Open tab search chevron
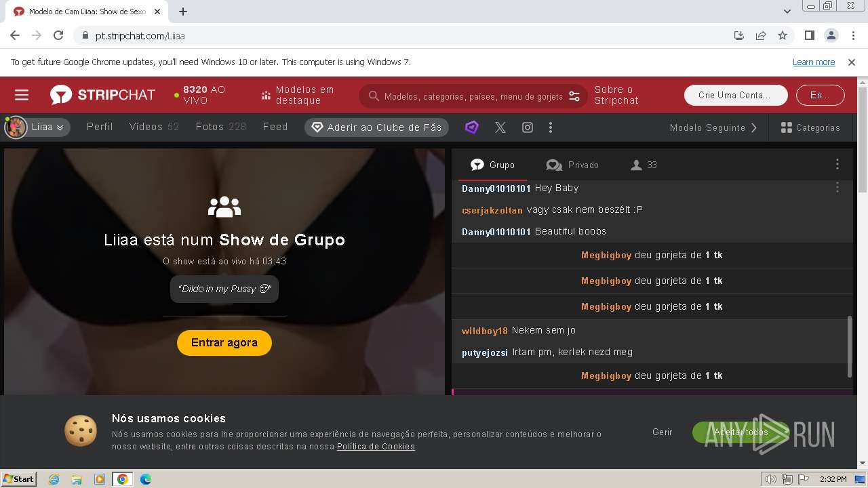868x488 pixels. pyautogui.click(x=787, y=12)
